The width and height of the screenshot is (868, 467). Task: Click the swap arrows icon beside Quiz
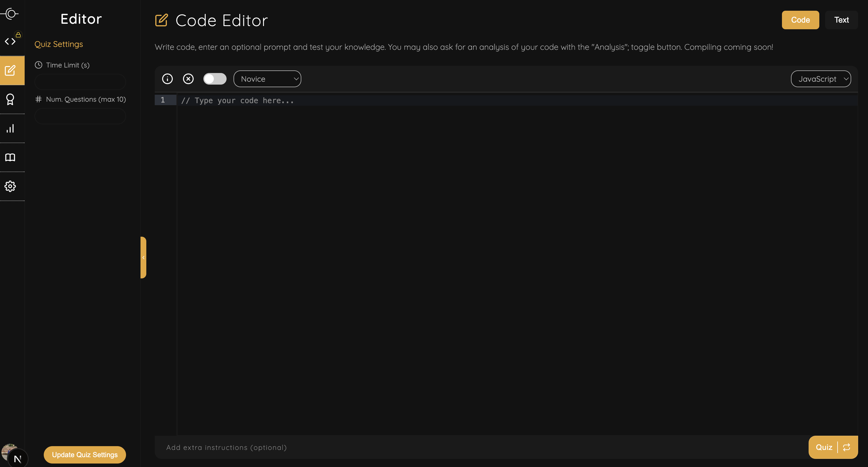[x=847, y=447]
